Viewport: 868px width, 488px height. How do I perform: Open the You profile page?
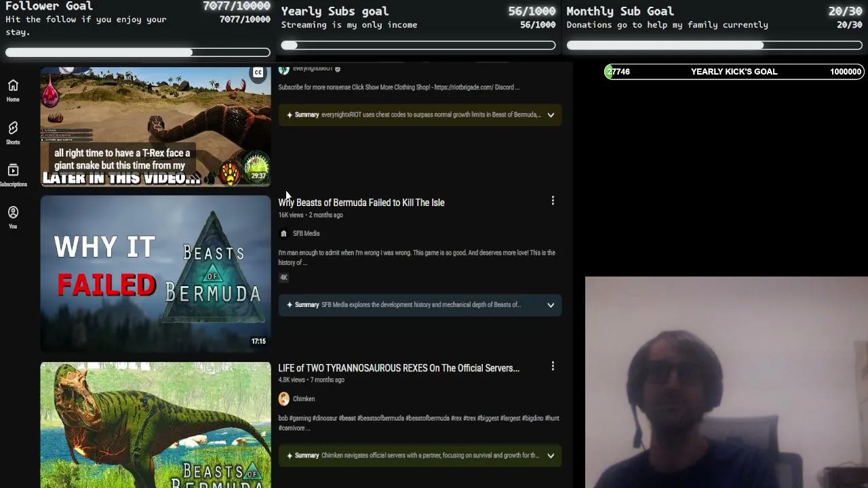point(13,218)
